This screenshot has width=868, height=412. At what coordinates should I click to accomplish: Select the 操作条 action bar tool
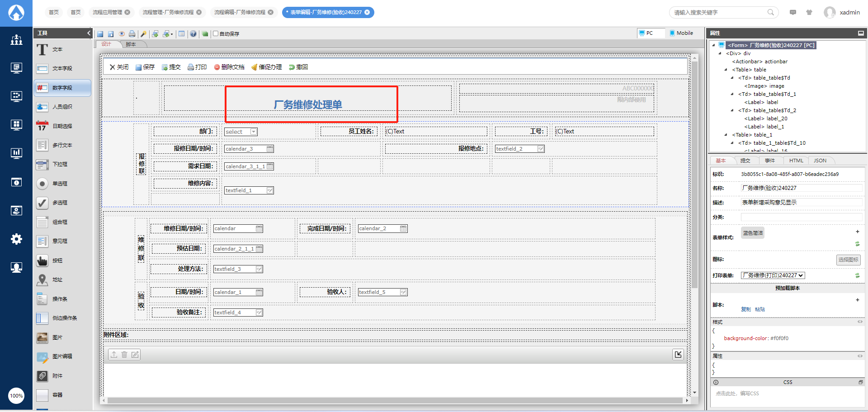click(62, 299)
